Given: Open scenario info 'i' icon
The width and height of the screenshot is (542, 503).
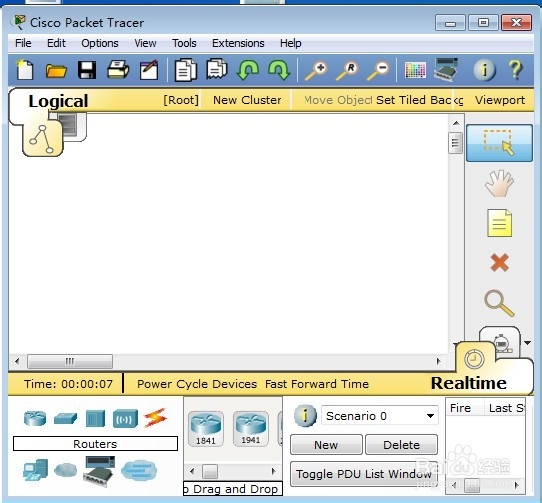Looking at the screenshot, I should tap(305, 416).
